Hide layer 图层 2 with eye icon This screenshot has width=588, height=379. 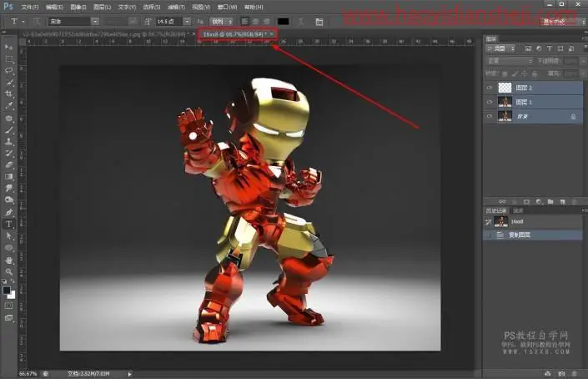(490, 88)
